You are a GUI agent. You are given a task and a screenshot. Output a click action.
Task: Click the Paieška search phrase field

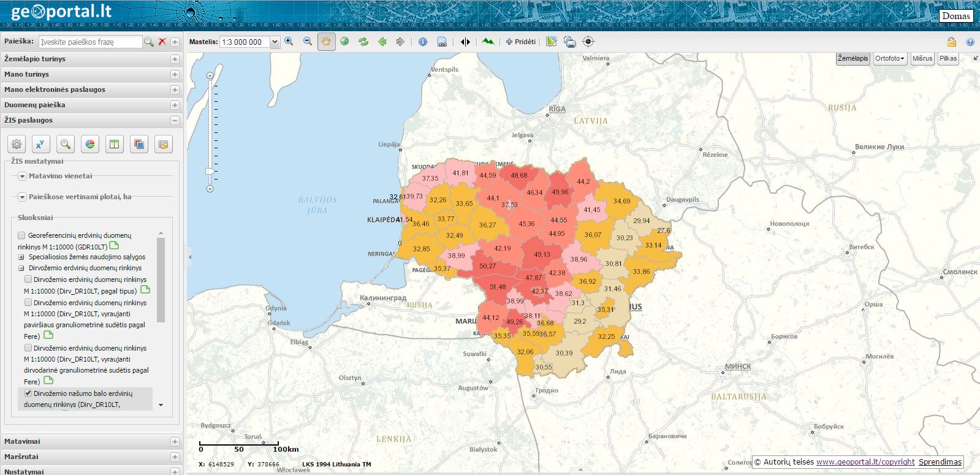coord(90,42)
